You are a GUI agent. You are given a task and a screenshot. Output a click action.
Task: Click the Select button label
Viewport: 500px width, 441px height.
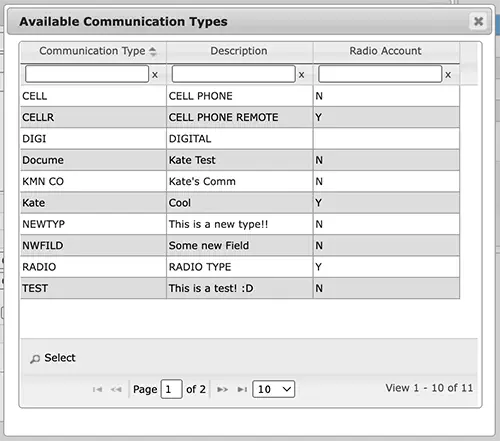[60, 358]
